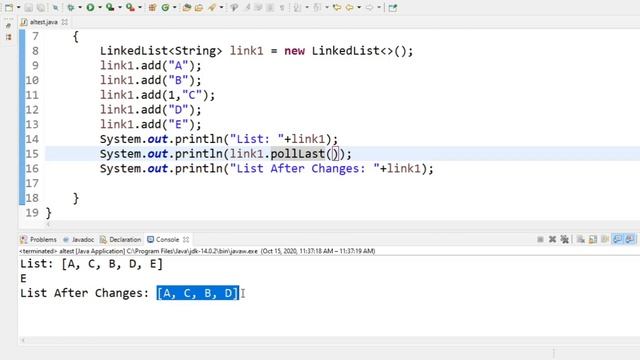Screen dimensions: 640x360
Task: Toggle console Scroll Lock icon
Action: (x=593, y=240)
